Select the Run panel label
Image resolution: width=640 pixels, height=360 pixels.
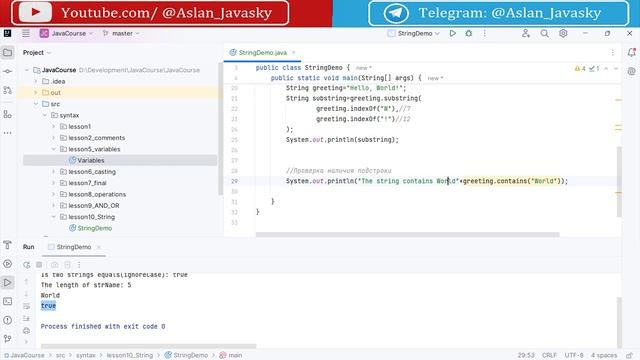[29, 247]
